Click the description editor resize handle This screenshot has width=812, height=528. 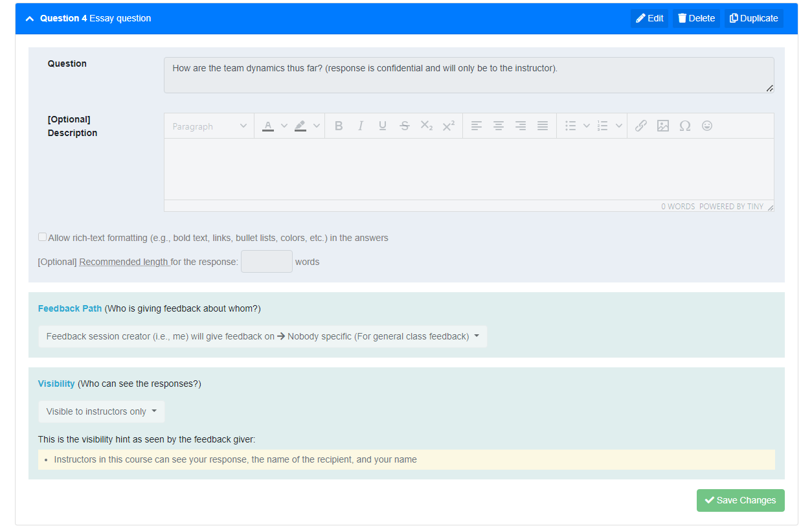pos(770,207)
